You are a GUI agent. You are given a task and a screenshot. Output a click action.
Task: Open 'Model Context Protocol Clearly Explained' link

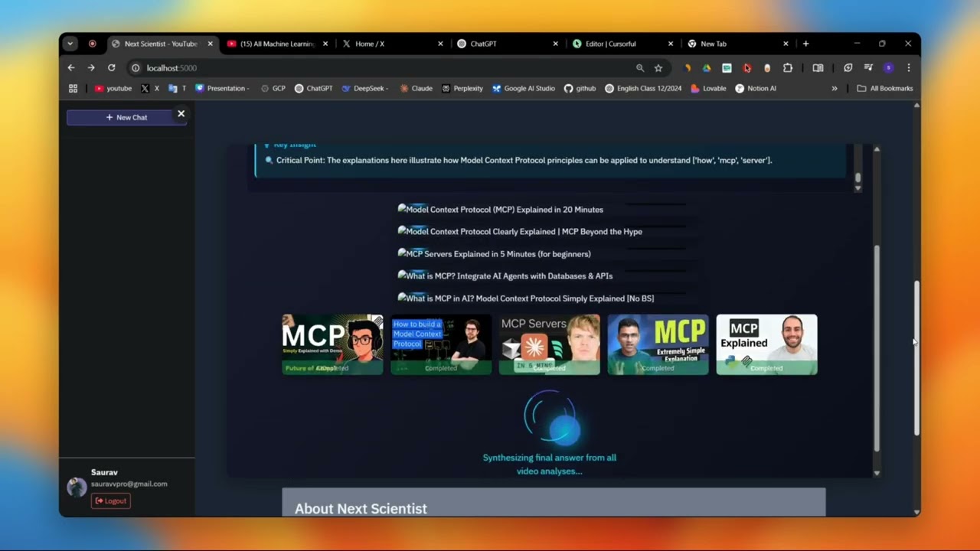point(524,231)
